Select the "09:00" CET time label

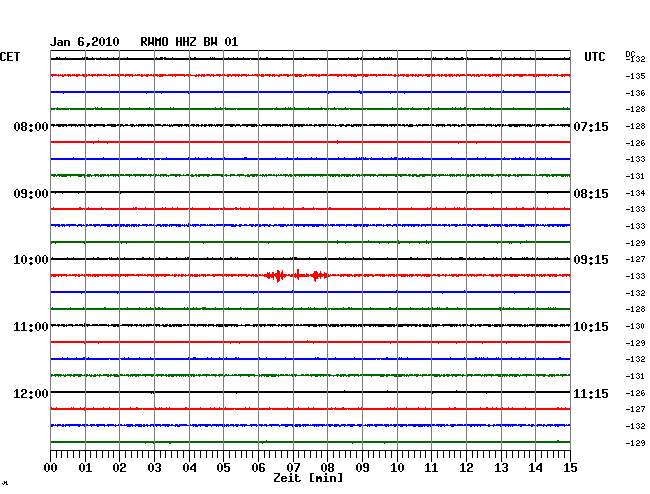tap(31, 194)
